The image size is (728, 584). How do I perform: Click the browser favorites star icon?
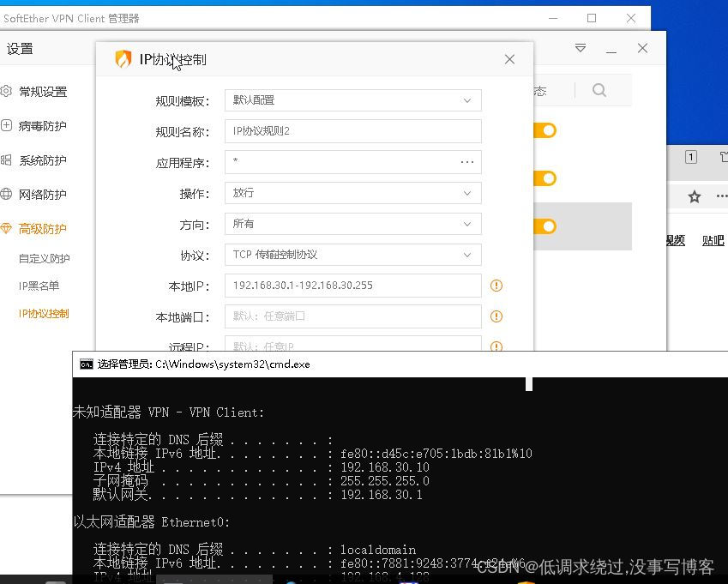point(695,197)
